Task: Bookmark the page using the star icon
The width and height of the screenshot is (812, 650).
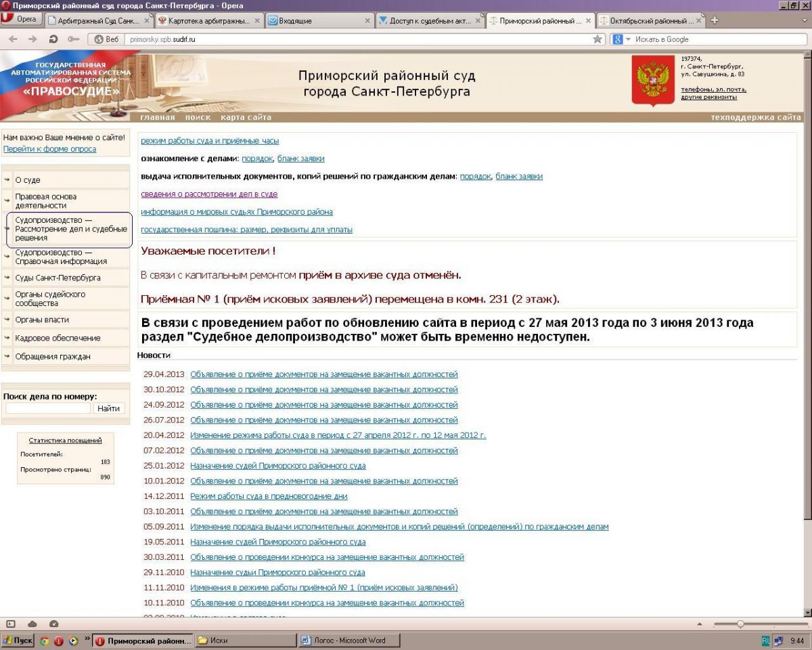Action: coord(597,39)
